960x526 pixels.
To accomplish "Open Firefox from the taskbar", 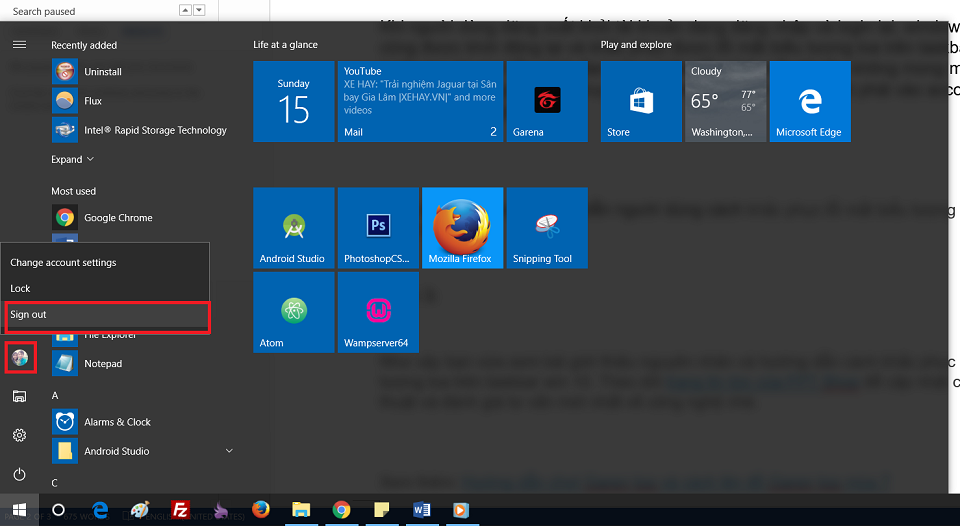I will 261,509.
